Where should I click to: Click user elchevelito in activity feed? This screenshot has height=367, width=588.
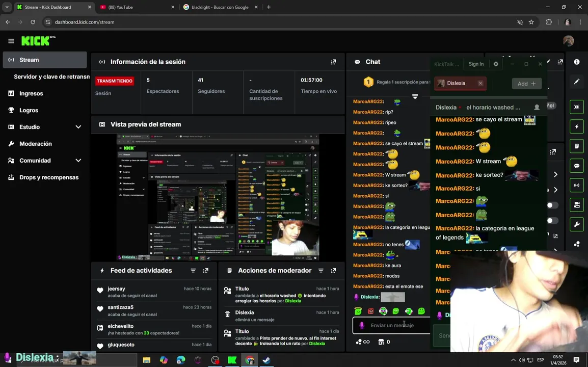pos(120,326)
